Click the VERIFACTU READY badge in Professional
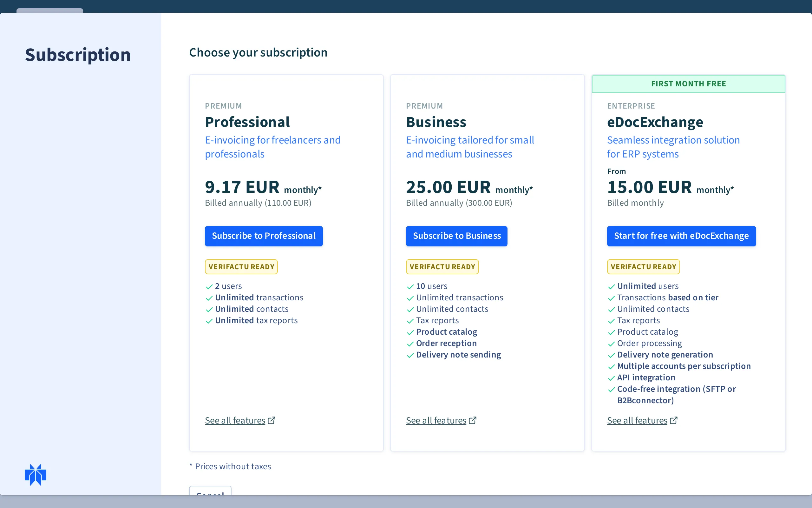This screenshot has width=812, height=508. point(241,267)
